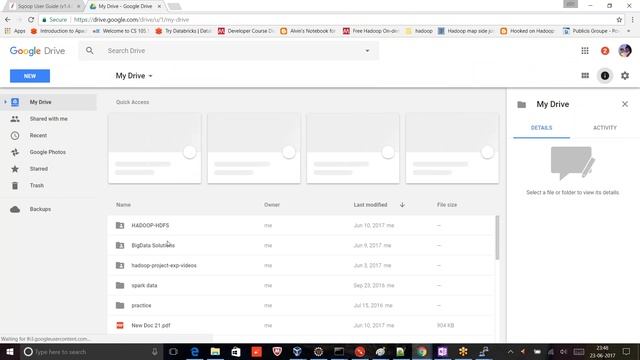Toggle the view details info icon

(605, 76)
